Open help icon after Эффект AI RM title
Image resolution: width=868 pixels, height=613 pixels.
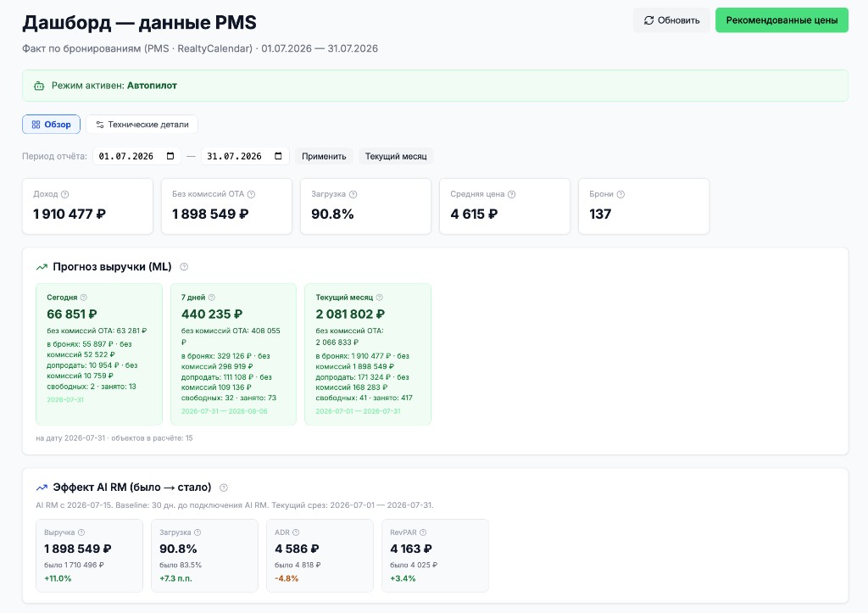coord(224,488)
